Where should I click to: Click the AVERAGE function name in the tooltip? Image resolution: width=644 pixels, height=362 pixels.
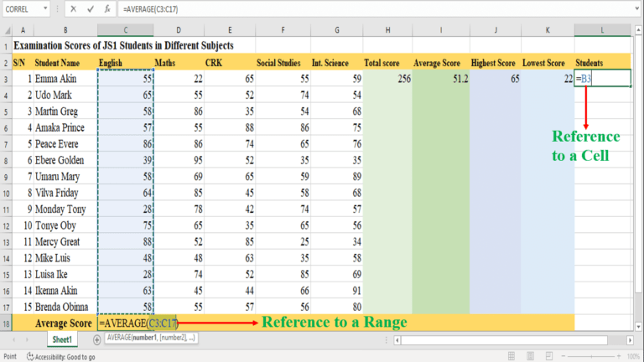pyautogui.click(x=118, y=338)
